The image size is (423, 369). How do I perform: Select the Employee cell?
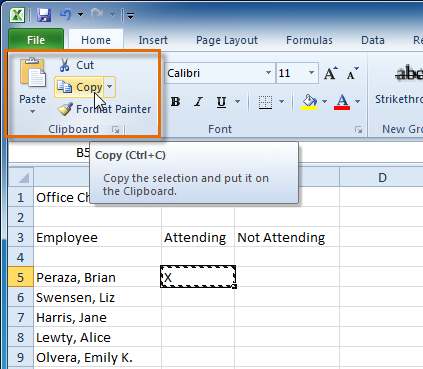point(97,237)
